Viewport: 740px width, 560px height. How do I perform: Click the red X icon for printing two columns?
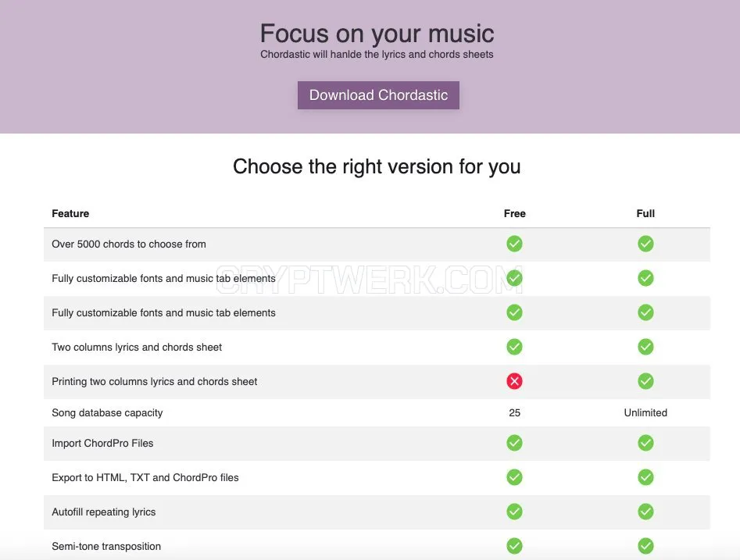click(514, 381)
